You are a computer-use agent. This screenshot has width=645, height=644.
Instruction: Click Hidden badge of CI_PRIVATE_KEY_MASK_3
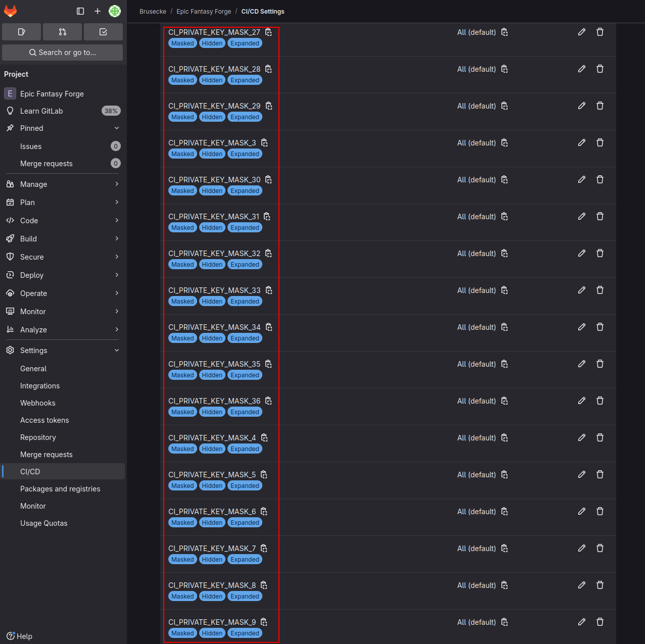[x=212, y=154]
